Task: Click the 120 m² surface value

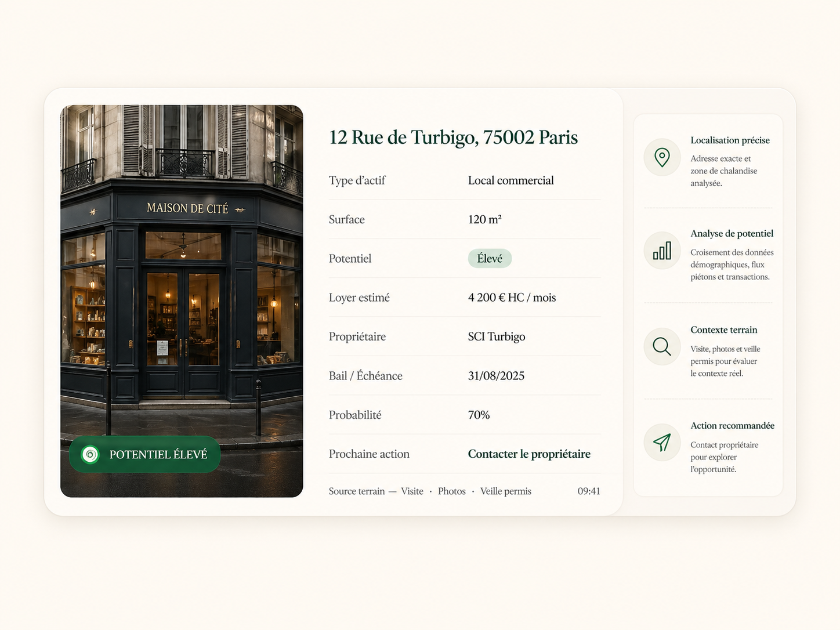Action: coord(485,219)
